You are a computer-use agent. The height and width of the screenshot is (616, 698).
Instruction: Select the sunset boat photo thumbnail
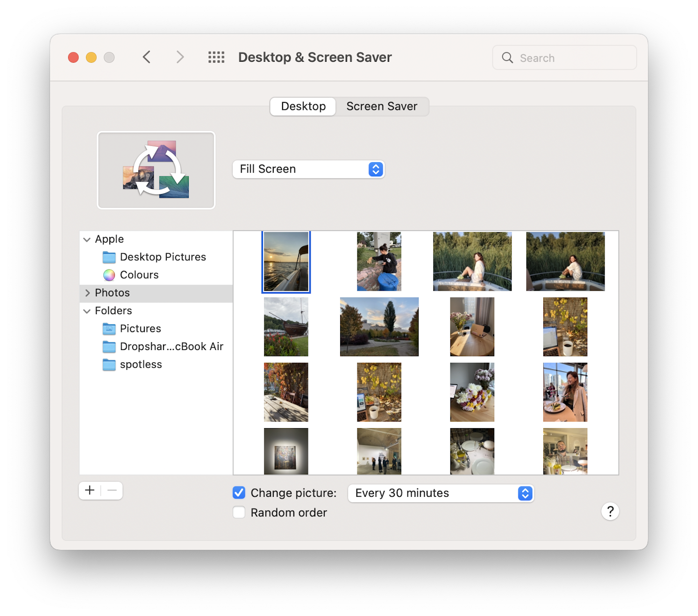(285, 261)
